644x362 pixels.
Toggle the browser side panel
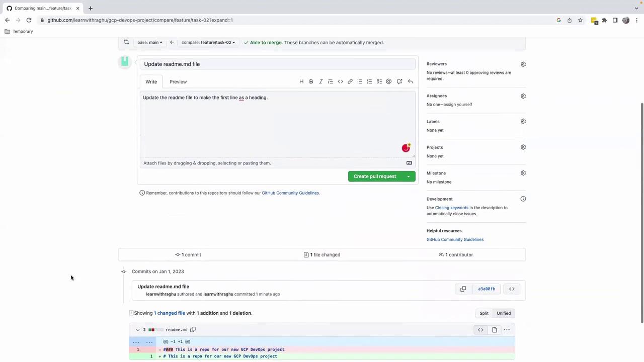[615, 20]
